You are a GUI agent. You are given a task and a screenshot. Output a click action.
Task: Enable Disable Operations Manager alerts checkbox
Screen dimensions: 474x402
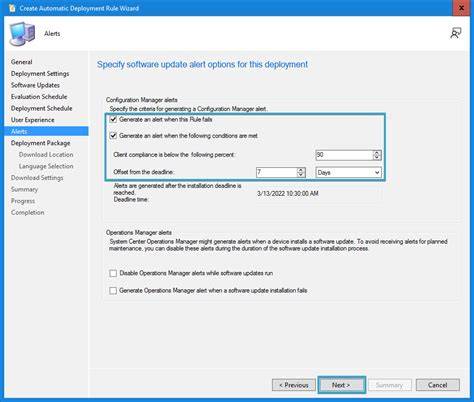coord(113,273)
